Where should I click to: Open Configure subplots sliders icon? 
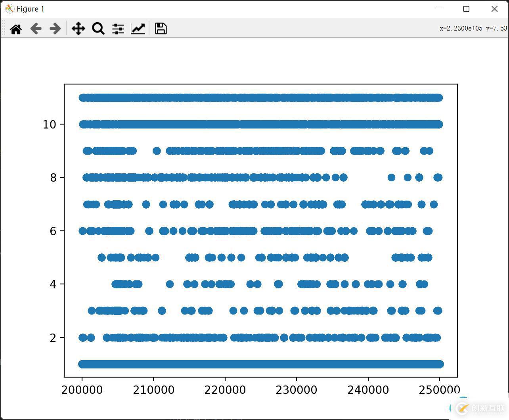[118, 29]
